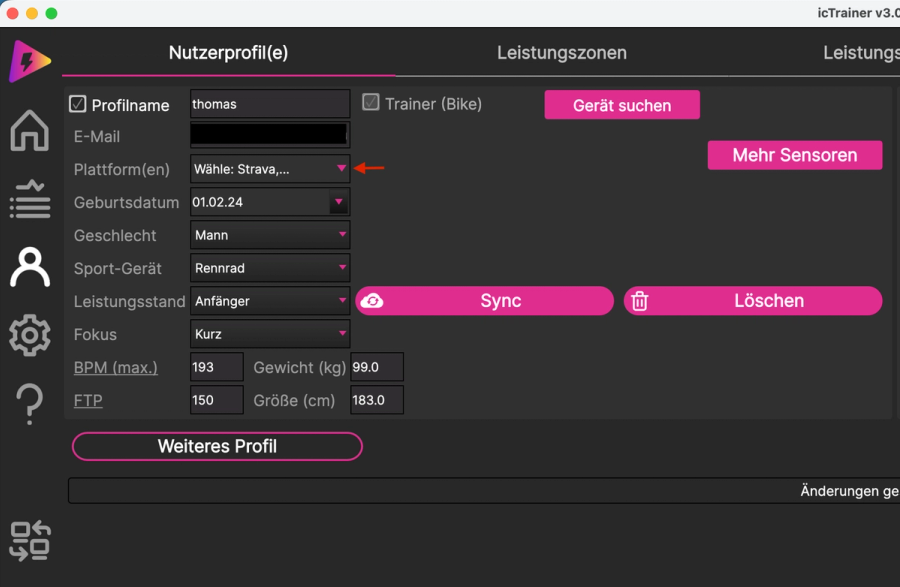This screenshot has width=900, height=587.
Task: Click the BPM max field with 193
Action: (x=216, y=367)
